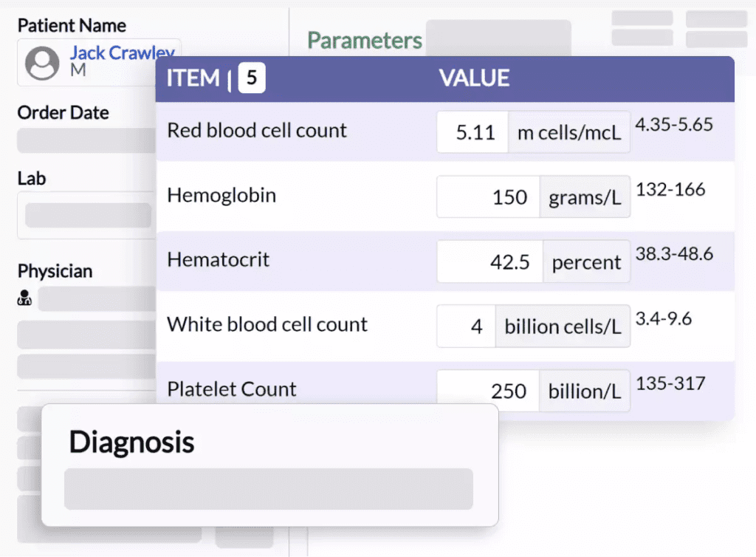Click the physician doctor icon
756x557 pixels.
point(24,299)
